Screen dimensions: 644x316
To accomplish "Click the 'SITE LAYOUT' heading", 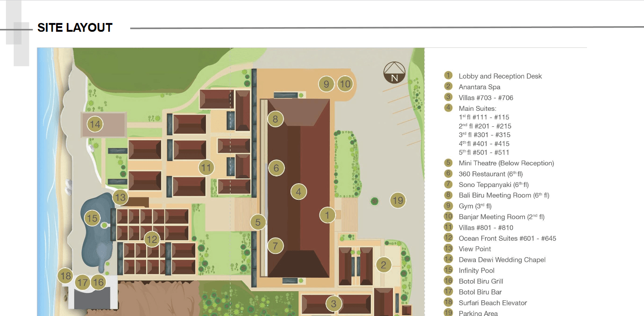I will click(x=75, y=28).
